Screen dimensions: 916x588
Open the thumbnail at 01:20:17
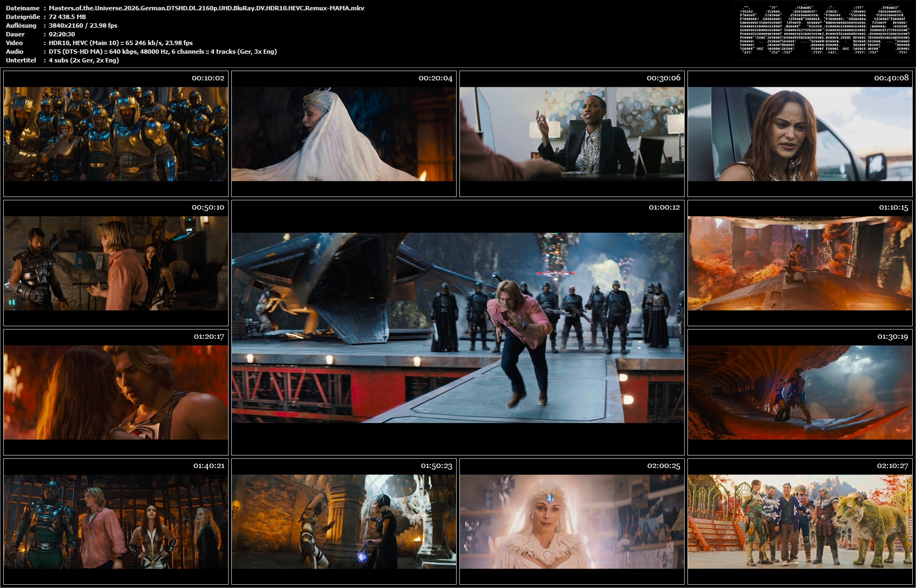(x=116, y=392)
